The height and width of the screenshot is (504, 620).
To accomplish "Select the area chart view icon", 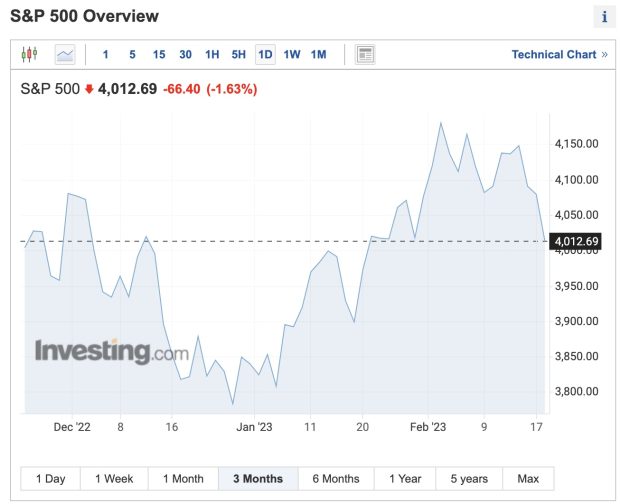I will (x=65, y=55).
